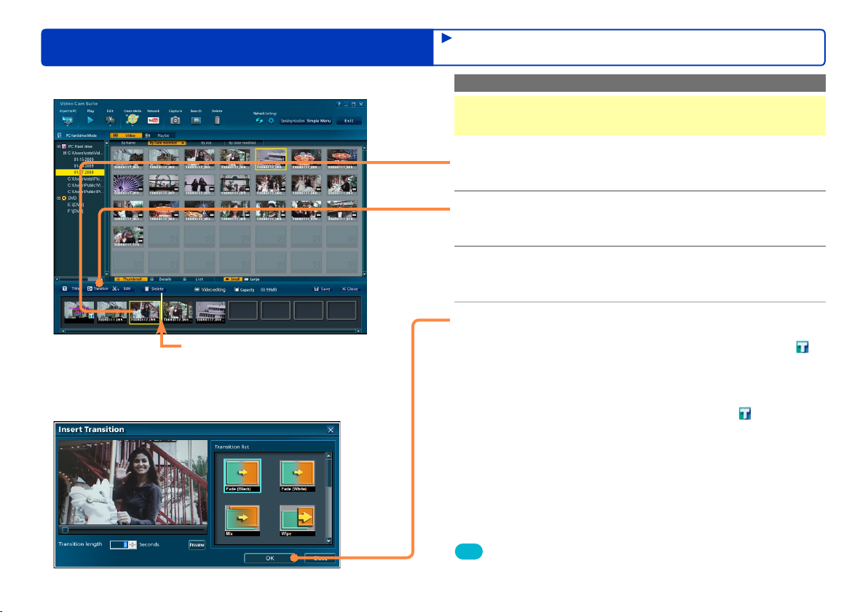Sort By Date recorded
868x612 pixels.
tap(166, 143)
